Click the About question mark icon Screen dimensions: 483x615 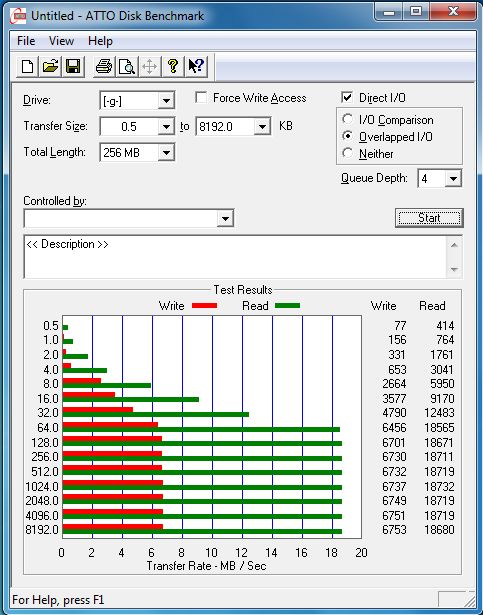point(173,66)
